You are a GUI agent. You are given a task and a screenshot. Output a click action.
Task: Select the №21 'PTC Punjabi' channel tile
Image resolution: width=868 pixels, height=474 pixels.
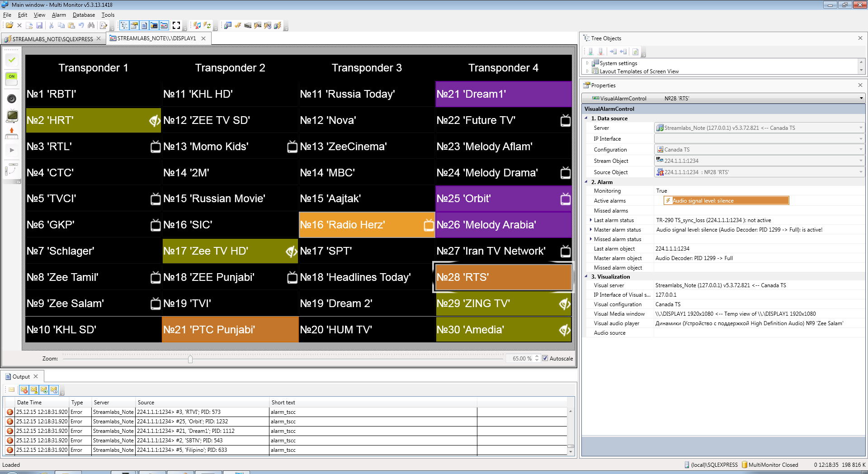point(230,330)
